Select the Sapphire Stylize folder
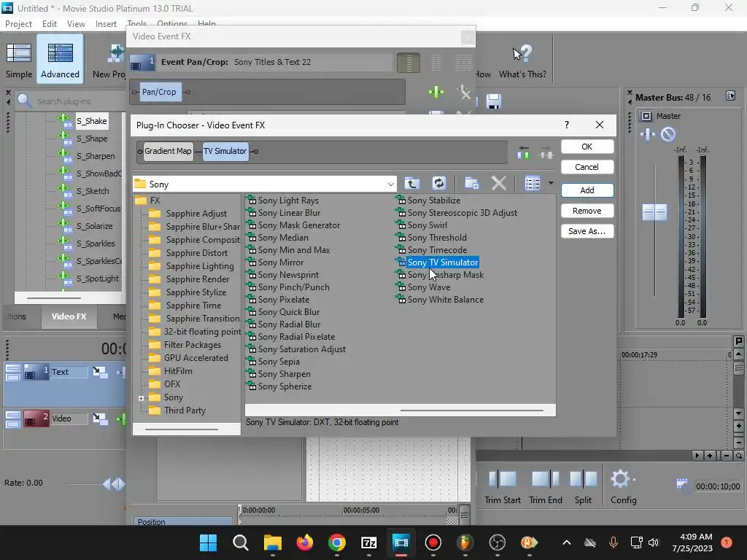 click(196, 292)
